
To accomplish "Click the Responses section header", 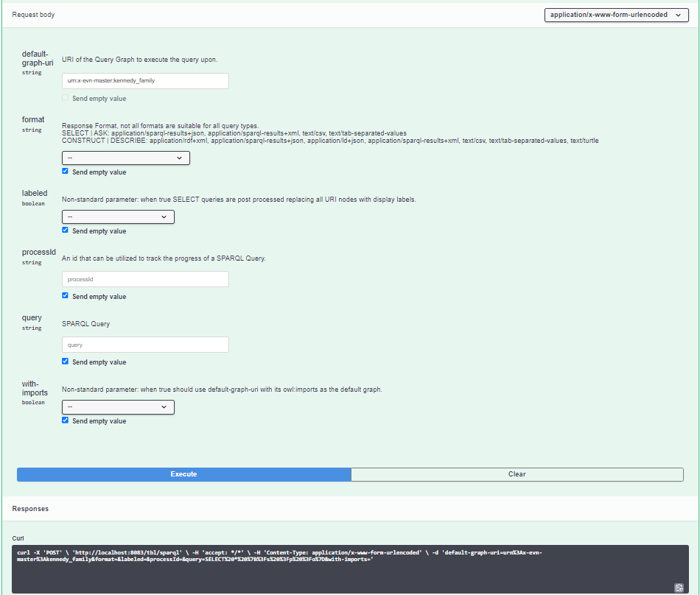I will point(29,508).
